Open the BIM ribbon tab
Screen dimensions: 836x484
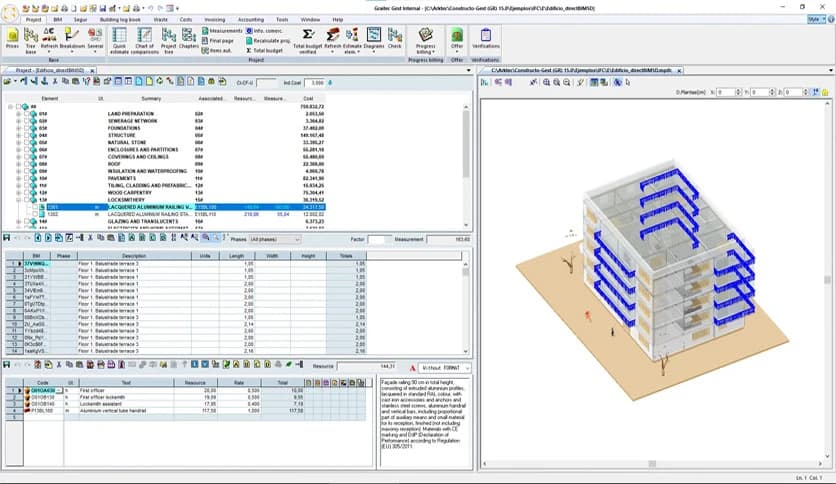coord(58,20)
